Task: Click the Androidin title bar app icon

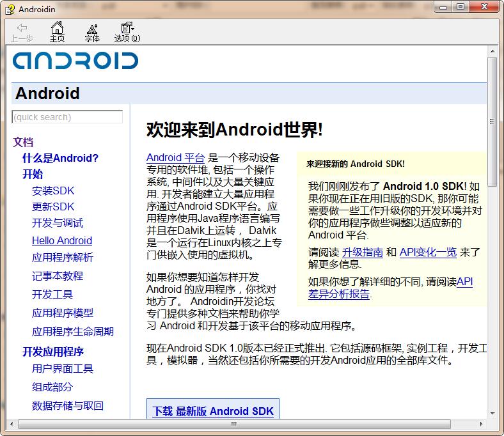Action: pos(10,10)
